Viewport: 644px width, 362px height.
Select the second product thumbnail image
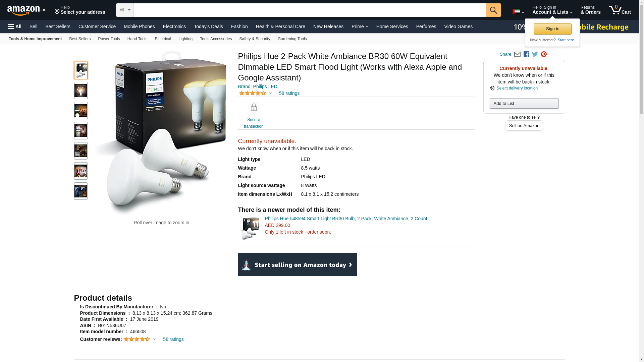tap(81, 90)
